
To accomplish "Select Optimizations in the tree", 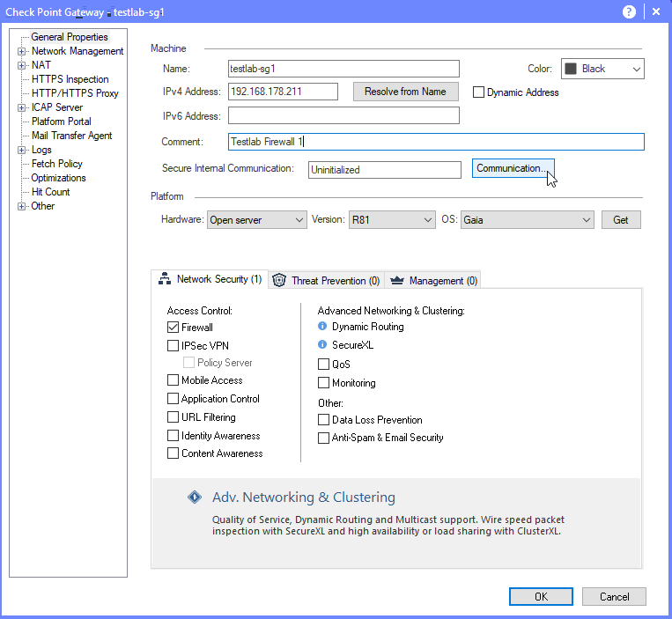I will pos(58,178).
